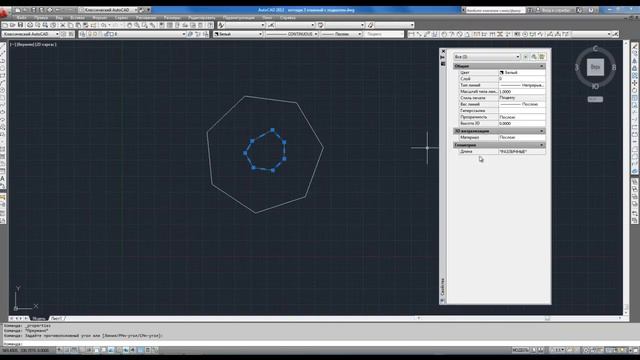Viewport: 640px width, 360px height.
Task: Click the Save icon in Standard toolbar
Action: pyautogui.click(x=20, y=25)
